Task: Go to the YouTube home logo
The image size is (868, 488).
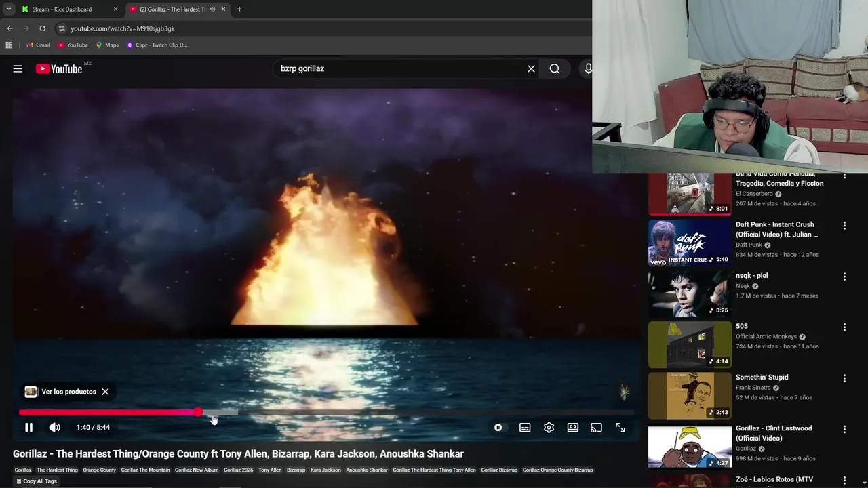Action: tap(59, 68)
